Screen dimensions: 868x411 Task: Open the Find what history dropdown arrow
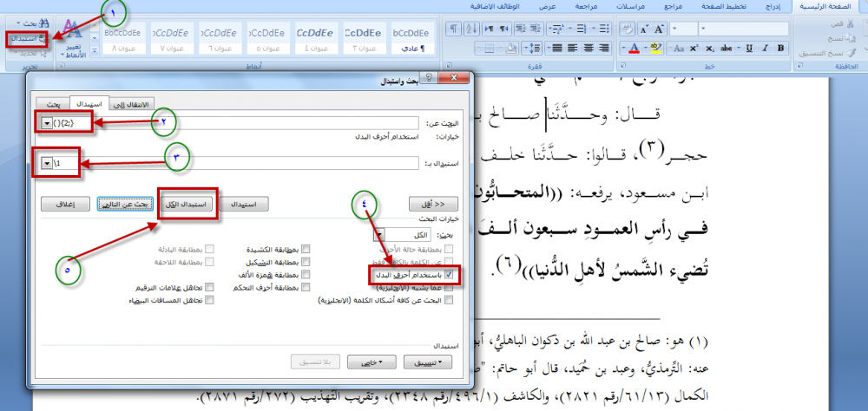(x=46, y=123)
